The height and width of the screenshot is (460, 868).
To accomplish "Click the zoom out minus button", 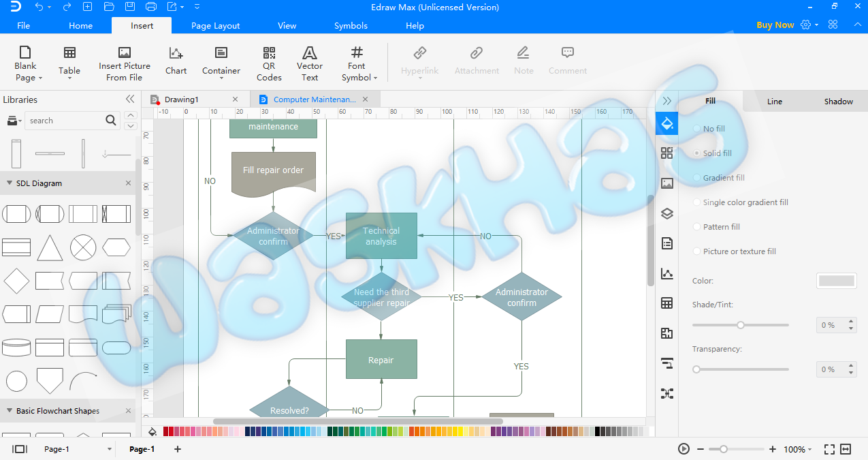I will coord(701,449).
